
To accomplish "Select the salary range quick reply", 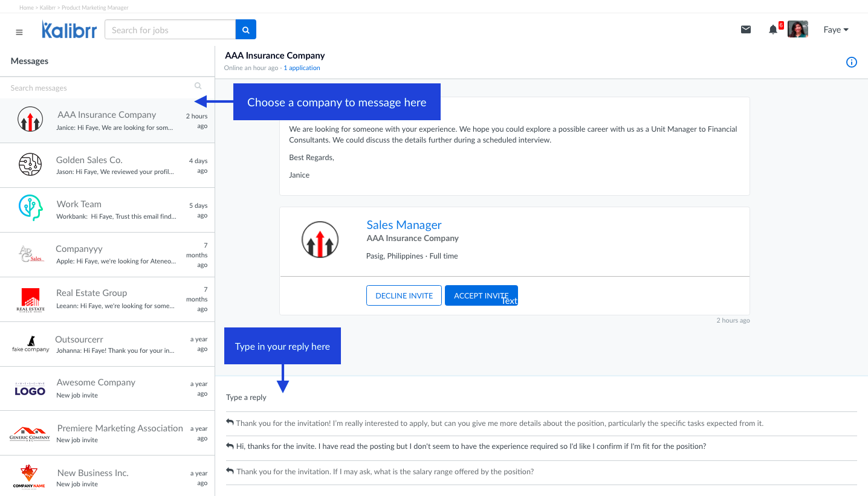I will click(x=384, y=471).
